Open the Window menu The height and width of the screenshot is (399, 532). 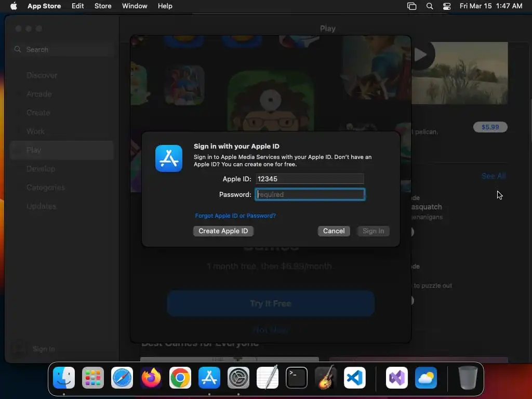click(x=135, y=6)
